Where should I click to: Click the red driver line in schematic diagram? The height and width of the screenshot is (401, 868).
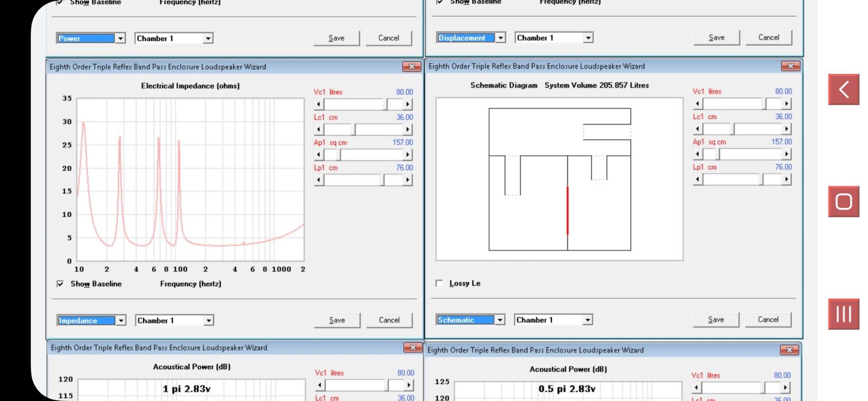point(568,210)
